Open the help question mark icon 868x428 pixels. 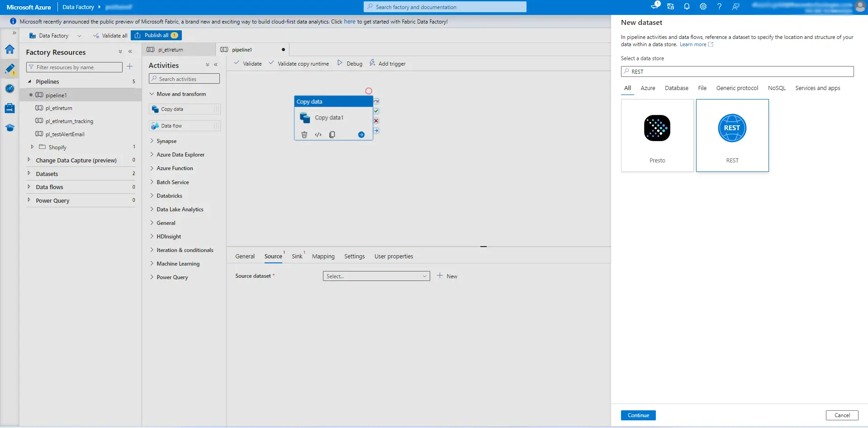coord(719,7)
